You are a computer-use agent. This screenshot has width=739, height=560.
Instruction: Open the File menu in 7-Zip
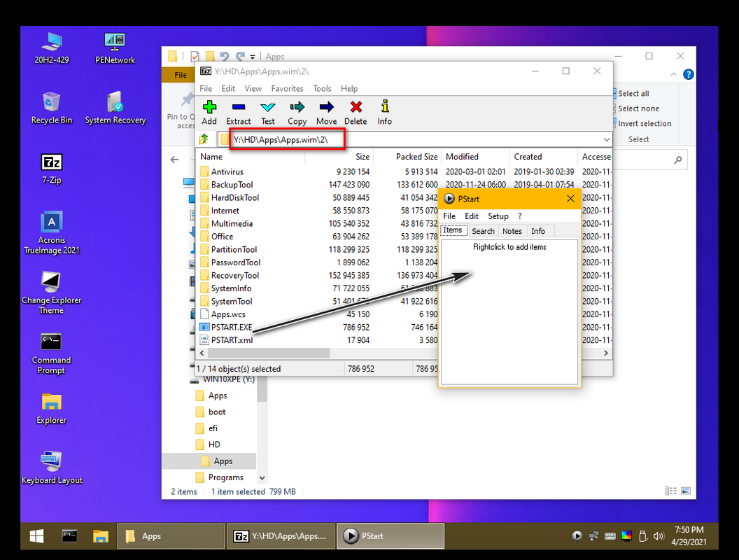(206, 89)
